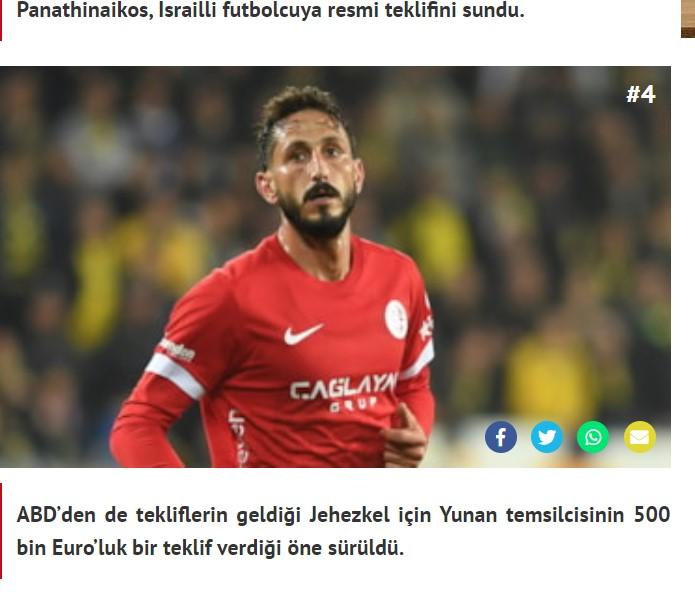
Task: Open the partial thumbnail at top right corner
Action: pos(688,19)
